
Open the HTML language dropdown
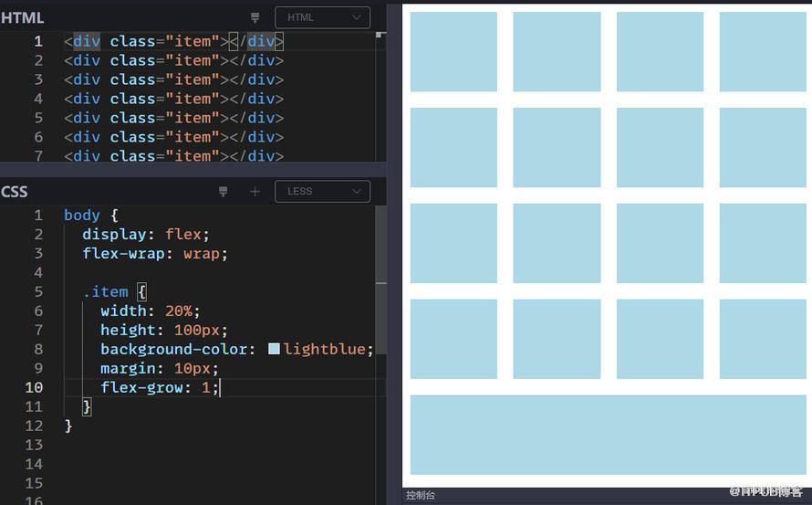tap(323, 17)
